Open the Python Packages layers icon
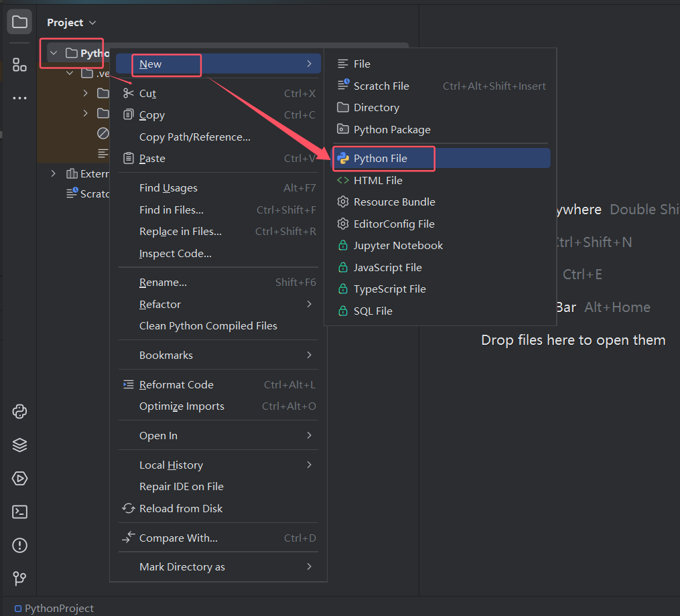This screenshot has width=680, height=616. (x=19, y=445)
